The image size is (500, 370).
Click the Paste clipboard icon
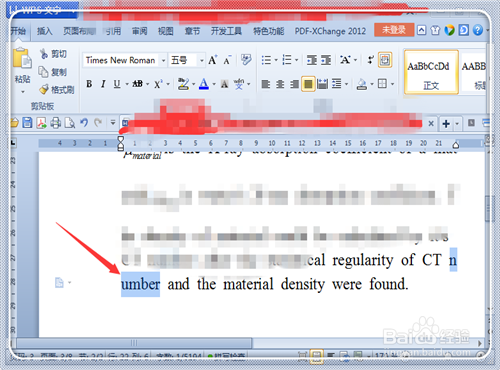click(22, 59)
